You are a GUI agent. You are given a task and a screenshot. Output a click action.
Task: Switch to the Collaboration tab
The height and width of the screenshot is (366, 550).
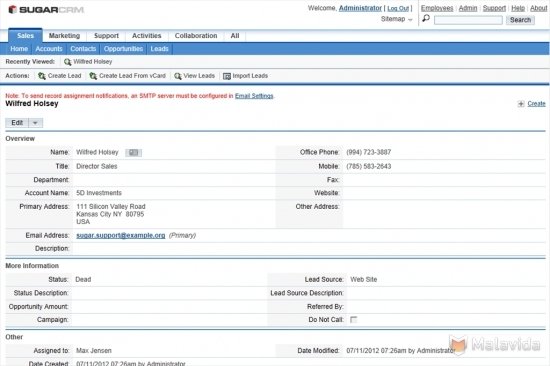pos(196,36)
